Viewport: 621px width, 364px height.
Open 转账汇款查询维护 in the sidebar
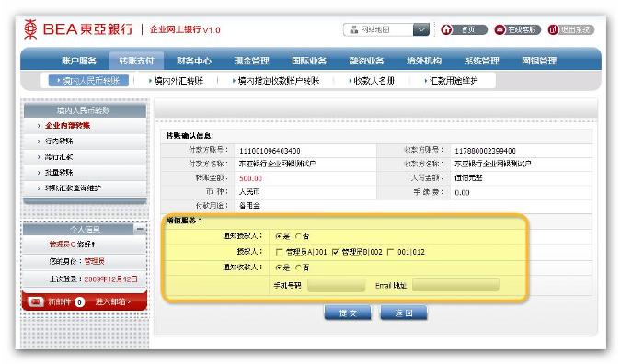[x=73, y=188]
